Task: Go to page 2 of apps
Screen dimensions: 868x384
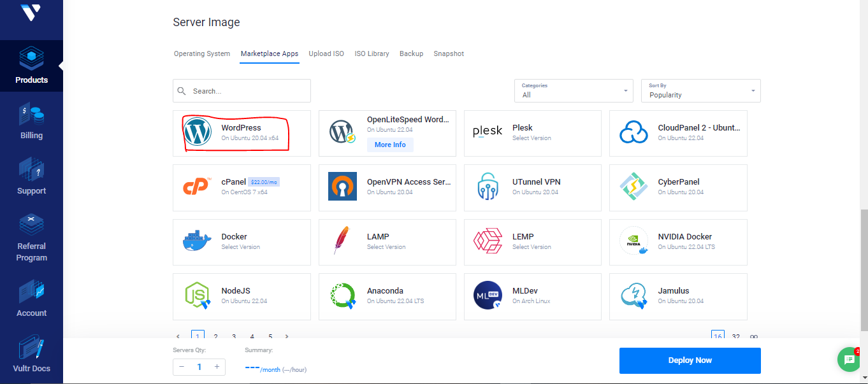Action: point(216,336)
